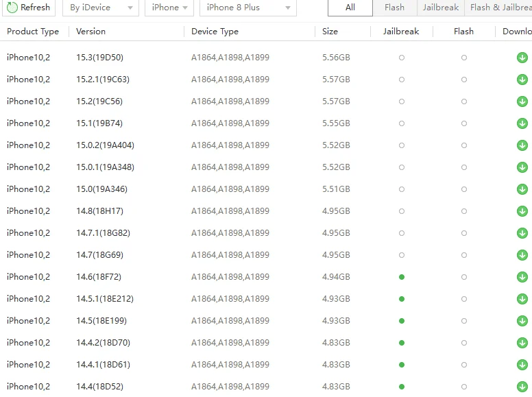Download firmware 15.0.1(19A348)
The height and width of the screenshot is (397, 532).
coord(522,167)
